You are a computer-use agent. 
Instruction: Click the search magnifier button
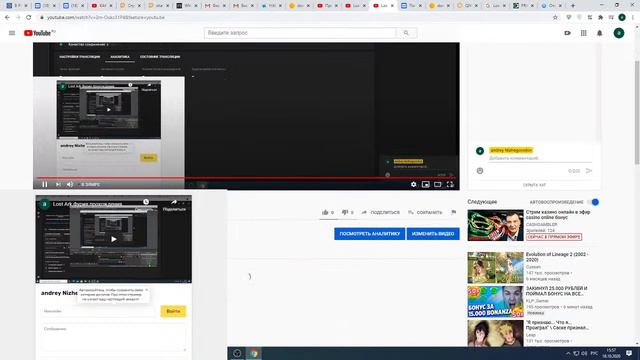(406, 33)
